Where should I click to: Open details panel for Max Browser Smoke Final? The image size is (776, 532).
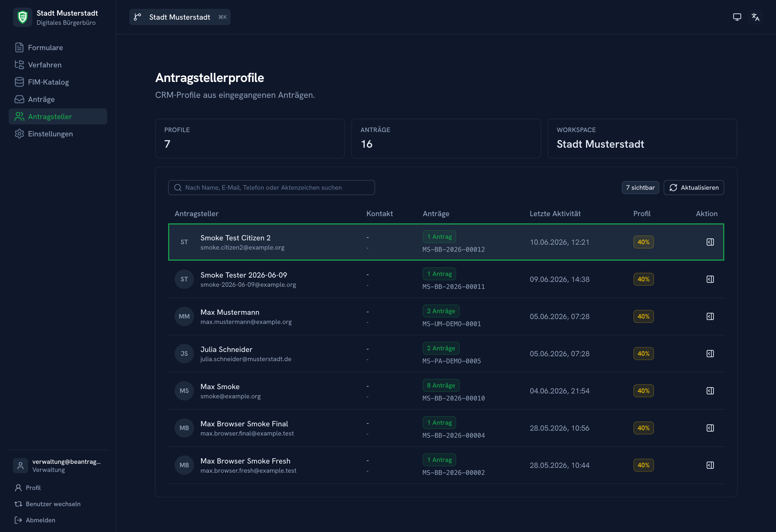710,428
